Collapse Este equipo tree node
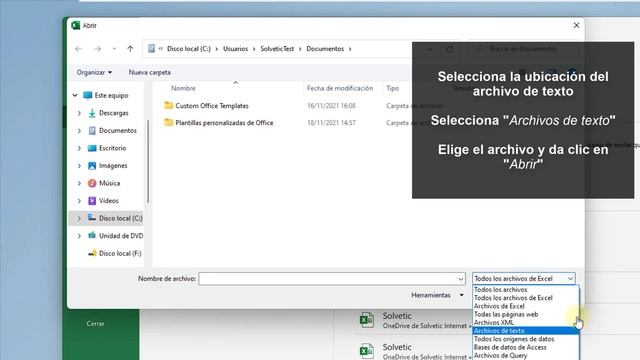The image size is (640, 360). [x=75, y=96]
